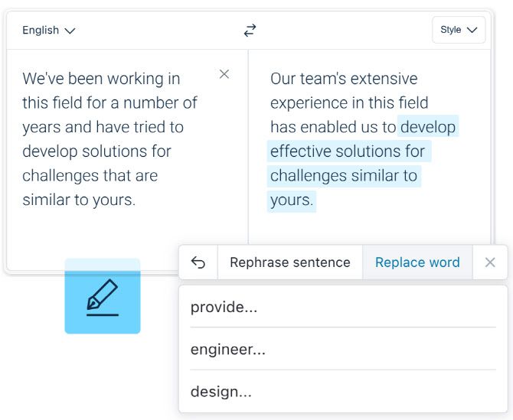
Task: Clear the source text with X icon
Action: (x=224, y=74)
